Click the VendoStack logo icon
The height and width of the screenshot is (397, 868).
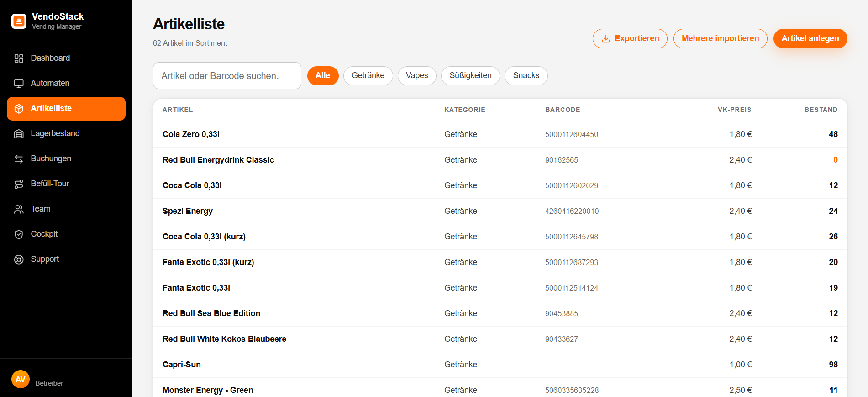(x=19, y=21)
